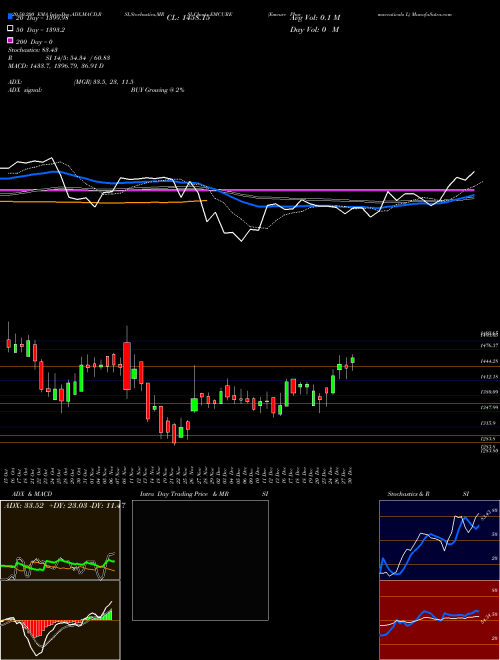
Task: Open the blue Stochastics mini chart
Action: [439, 540]
